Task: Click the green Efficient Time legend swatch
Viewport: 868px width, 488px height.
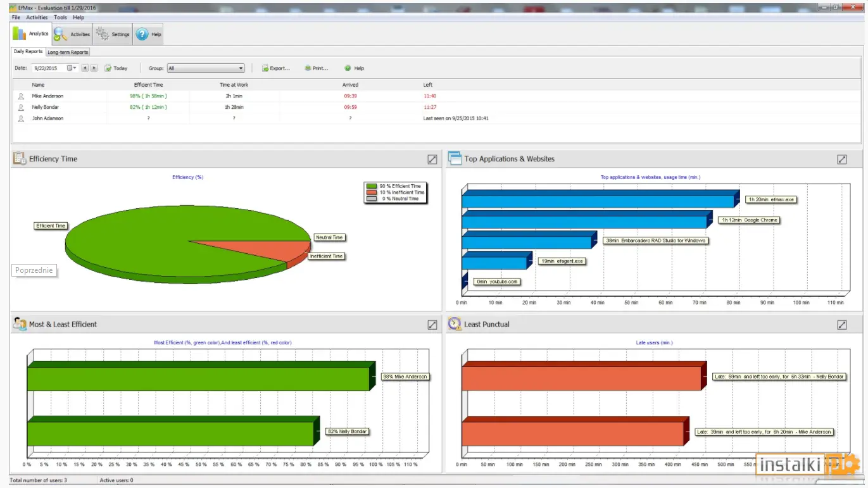Action: [373, 186]
